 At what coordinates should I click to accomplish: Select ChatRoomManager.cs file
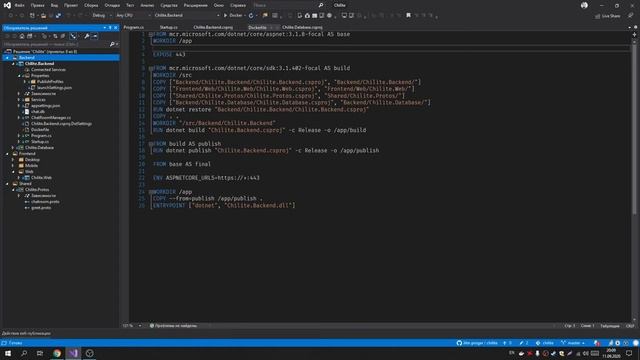tap(51, 118)
